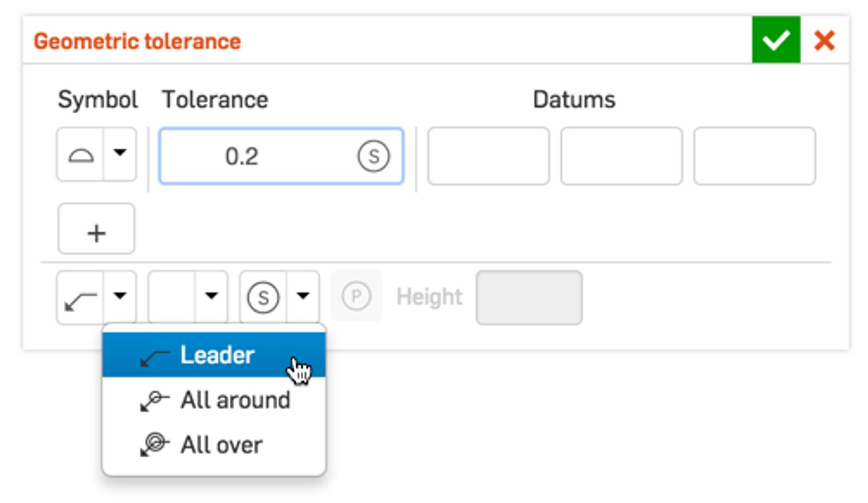This screenshot has height=503, width=868.
Task: Add a new tolerance row with plus button
Action: point(96,229)
